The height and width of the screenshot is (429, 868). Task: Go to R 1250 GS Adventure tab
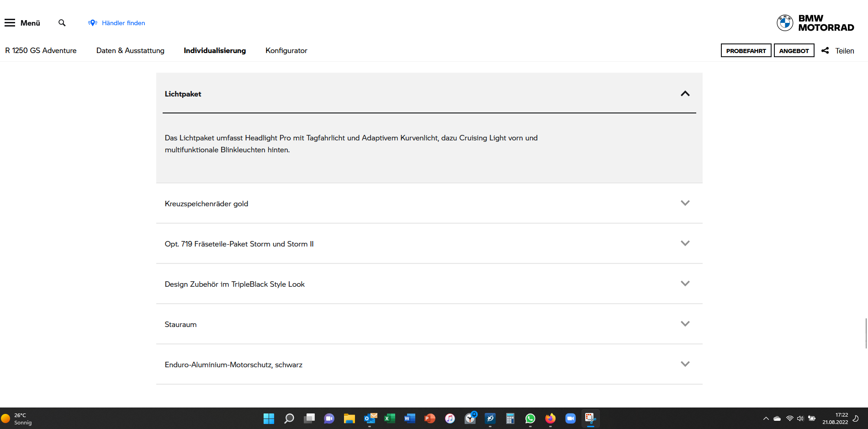click(x=41, y=50)
